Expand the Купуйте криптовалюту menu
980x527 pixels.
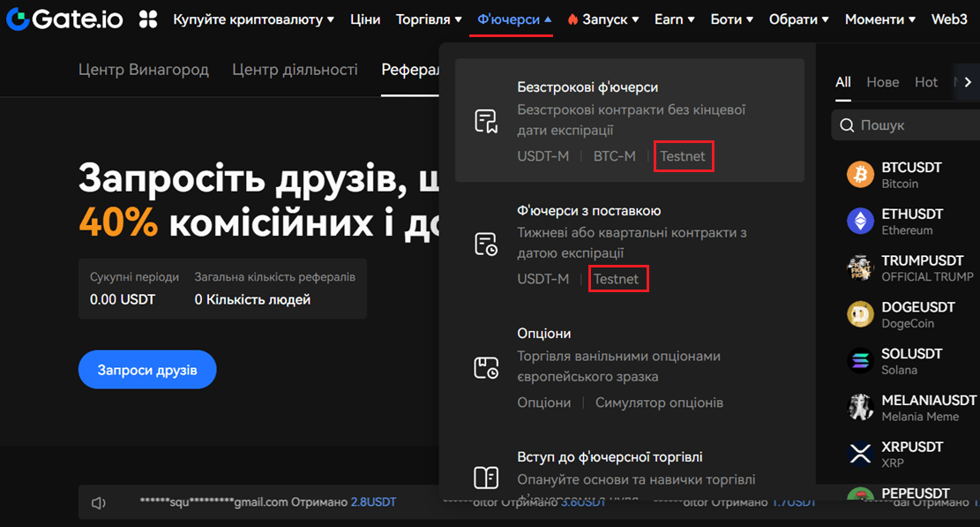[254, 19]
